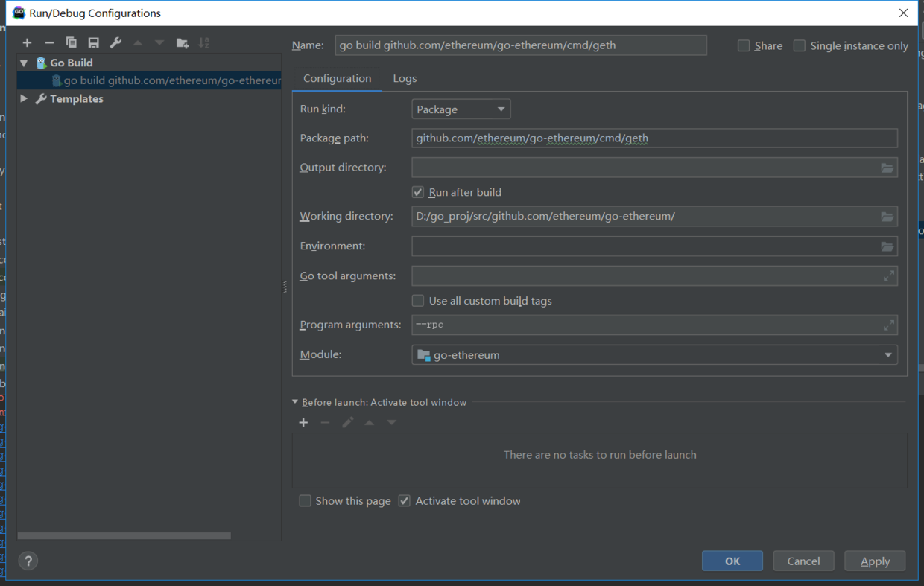The width and height of the screenshot is (924, 586).
Task: Add a Before launch task
Action: point(303,423)
